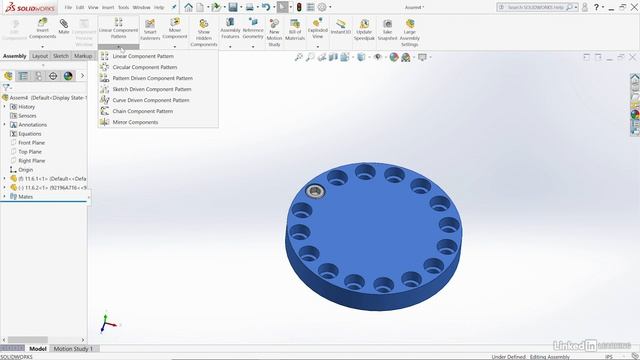Open the Window menu
640x360 pixels.
[x=141, y=7]
